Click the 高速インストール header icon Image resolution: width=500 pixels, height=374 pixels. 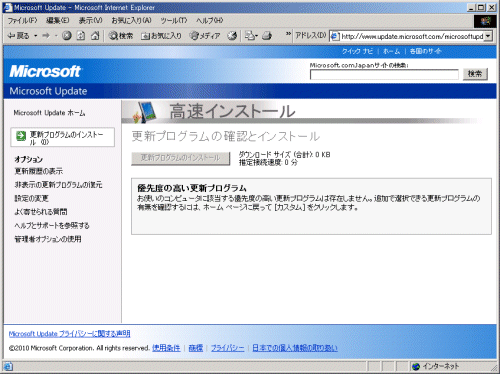tap(144, 112)
